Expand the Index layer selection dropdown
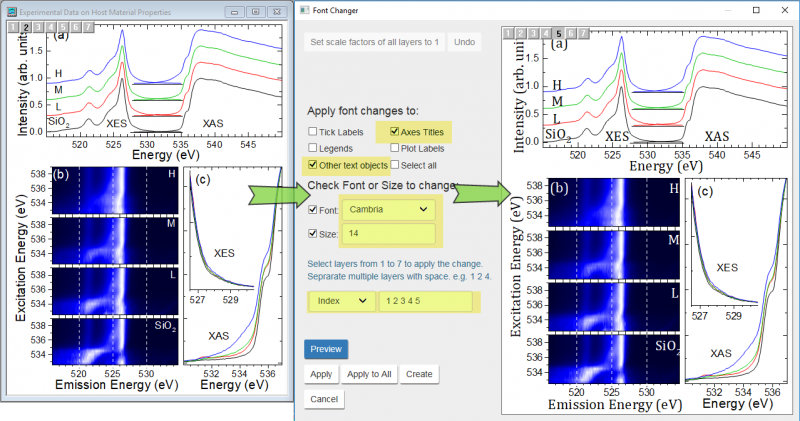This screenshot has width=800, height=421. coord(339,301)
